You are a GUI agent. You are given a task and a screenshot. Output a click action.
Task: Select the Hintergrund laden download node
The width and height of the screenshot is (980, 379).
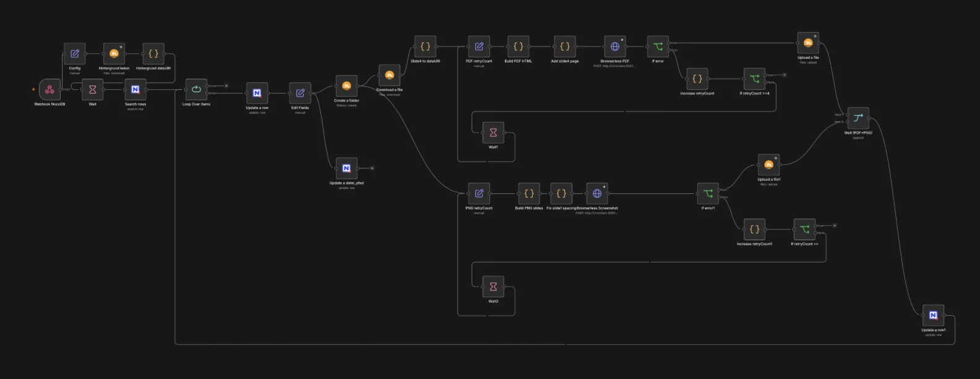114,54
